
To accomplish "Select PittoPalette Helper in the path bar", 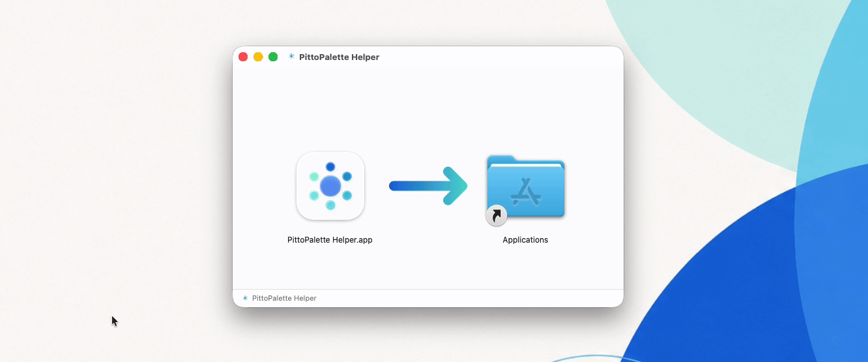I will tap(284, 298).
